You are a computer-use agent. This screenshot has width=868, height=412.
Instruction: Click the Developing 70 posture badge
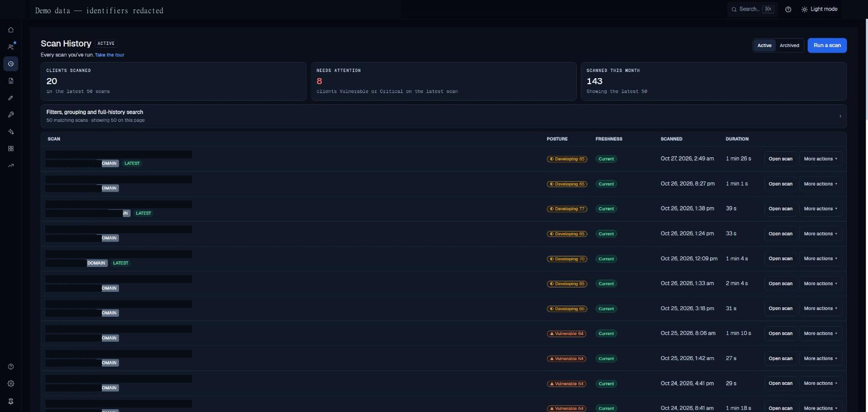click(x=566, y=259)
